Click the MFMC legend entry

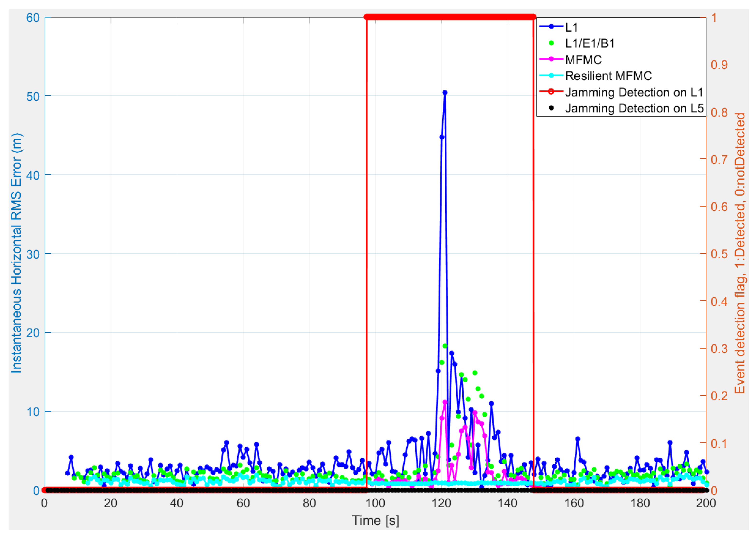point(583,59)
